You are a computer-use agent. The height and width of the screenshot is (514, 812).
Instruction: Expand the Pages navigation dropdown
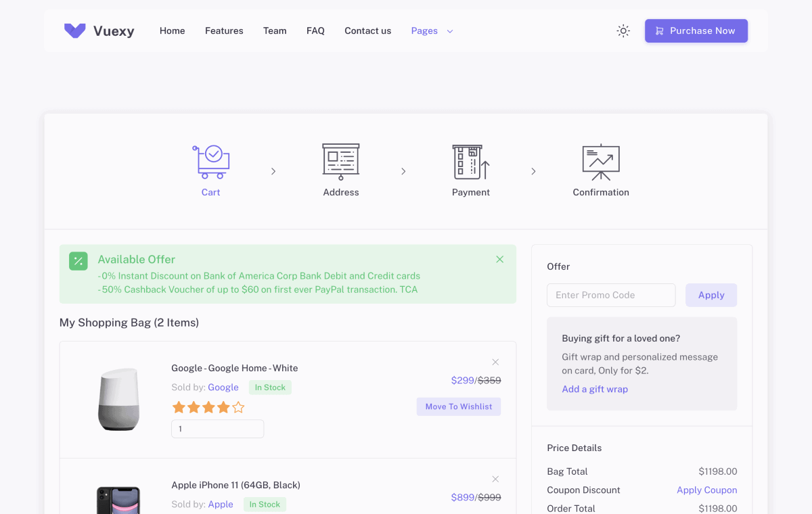[431, 30]
